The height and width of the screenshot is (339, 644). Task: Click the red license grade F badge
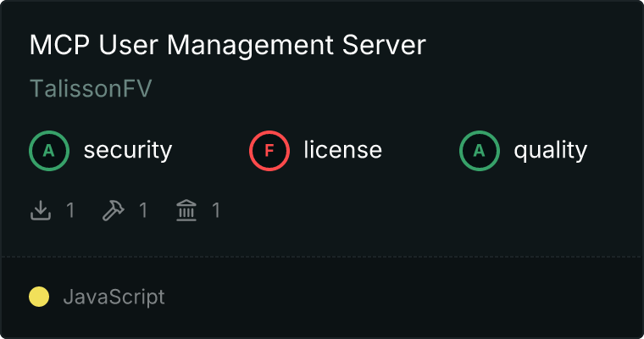pos(269,151)
